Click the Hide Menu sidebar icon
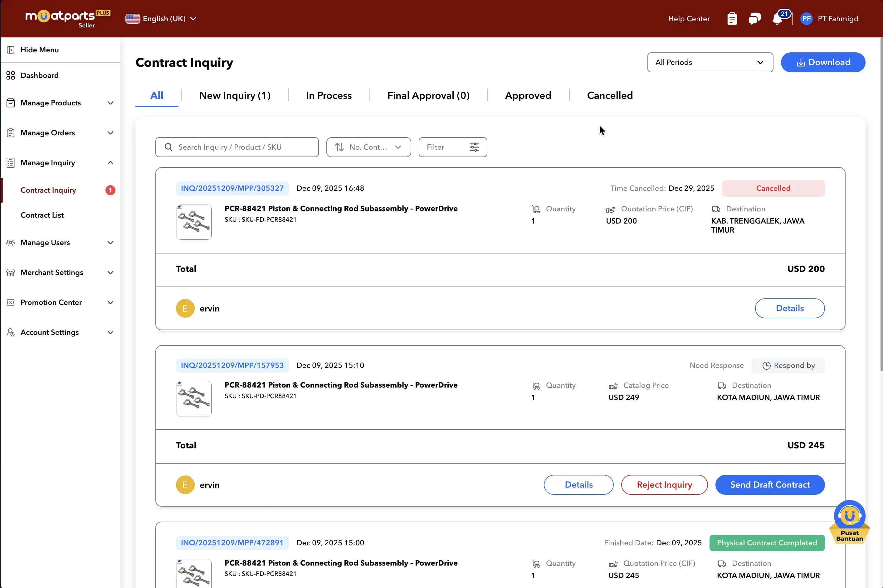Screen dimensions: 883x588 (x=11, y=50)
